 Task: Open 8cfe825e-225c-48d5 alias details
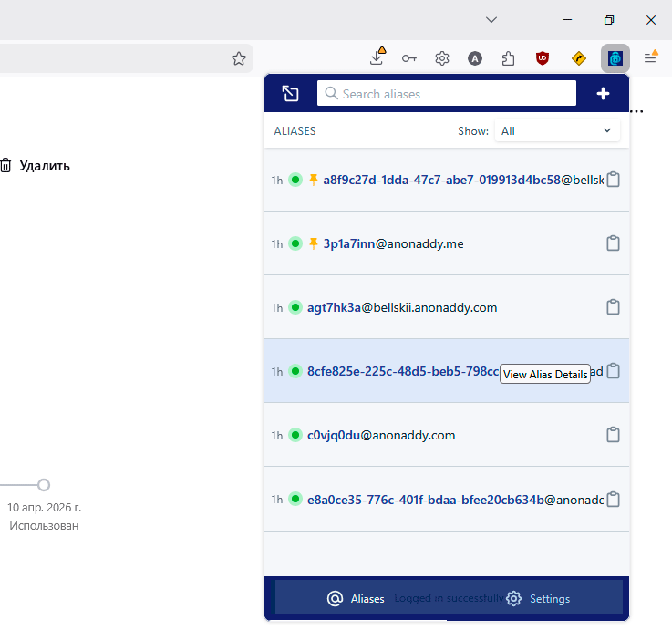[x=455, y=371]
